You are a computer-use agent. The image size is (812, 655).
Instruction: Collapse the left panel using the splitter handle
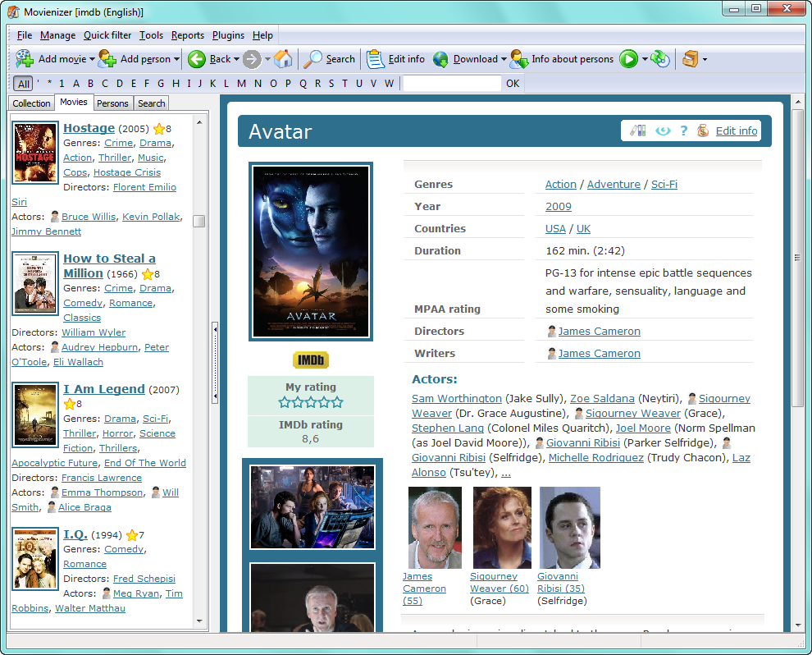click(x=215, y=363)
